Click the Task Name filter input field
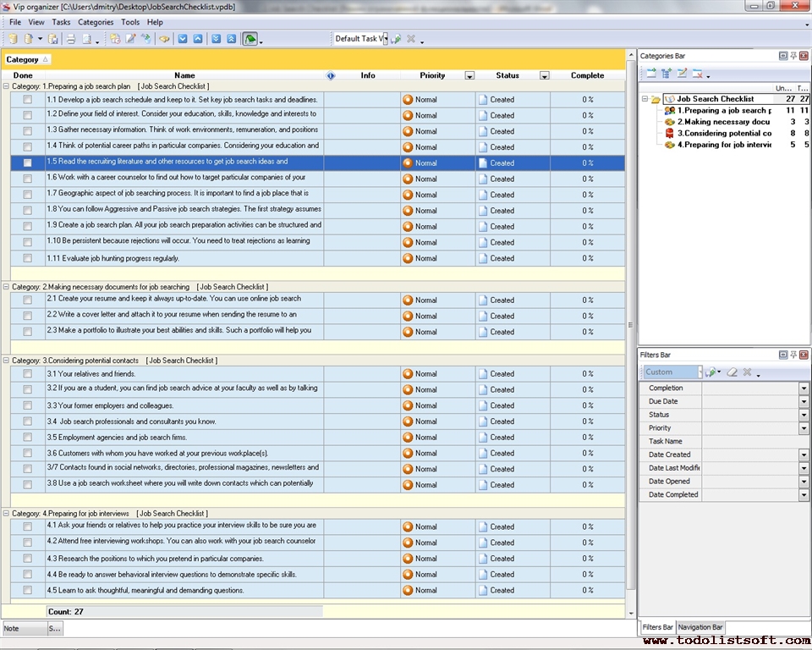 coord(754,441)
